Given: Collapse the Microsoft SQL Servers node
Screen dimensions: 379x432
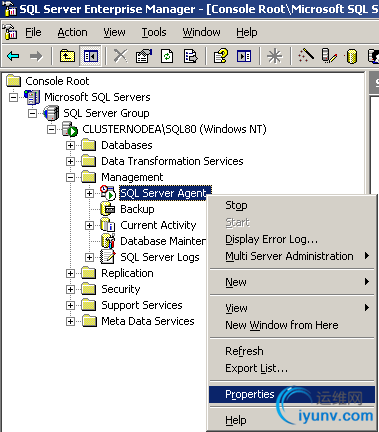Looking at the screenshot, I should coord(13,97).
